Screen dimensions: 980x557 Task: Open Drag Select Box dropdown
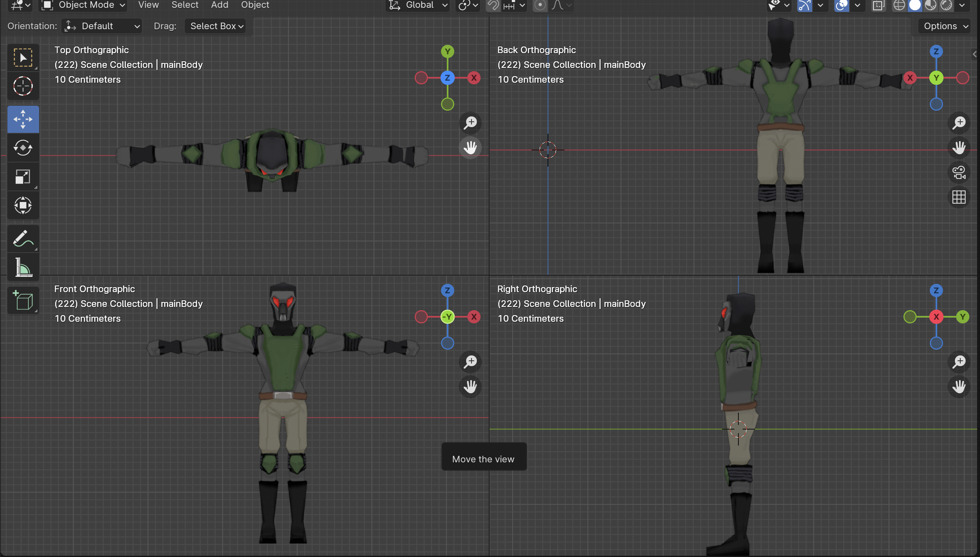[x=215, y=26]
